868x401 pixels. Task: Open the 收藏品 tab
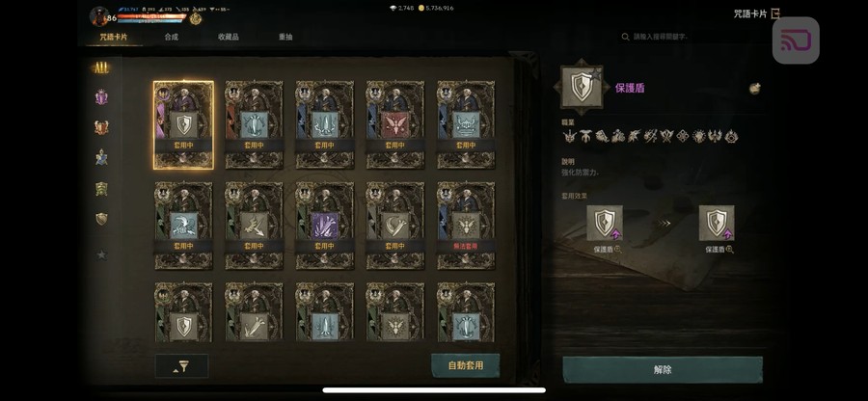pyautogui.click(x=228, y=37)
